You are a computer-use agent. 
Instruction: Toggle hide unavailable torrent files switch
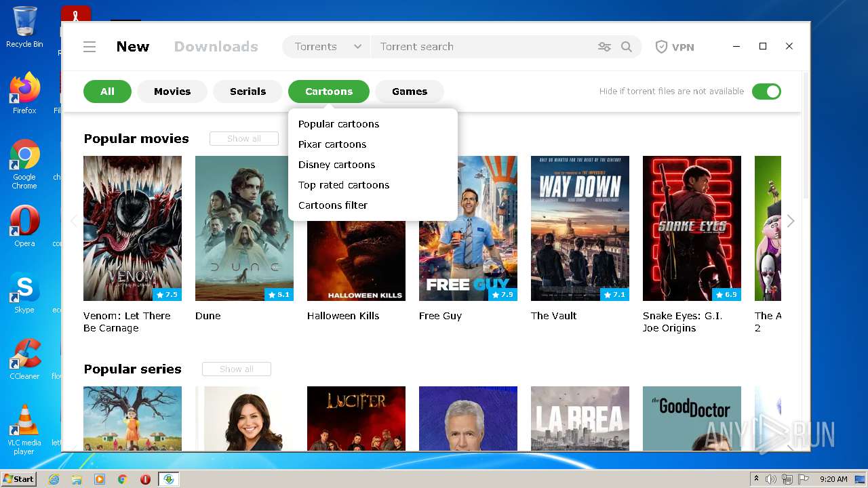766,91
